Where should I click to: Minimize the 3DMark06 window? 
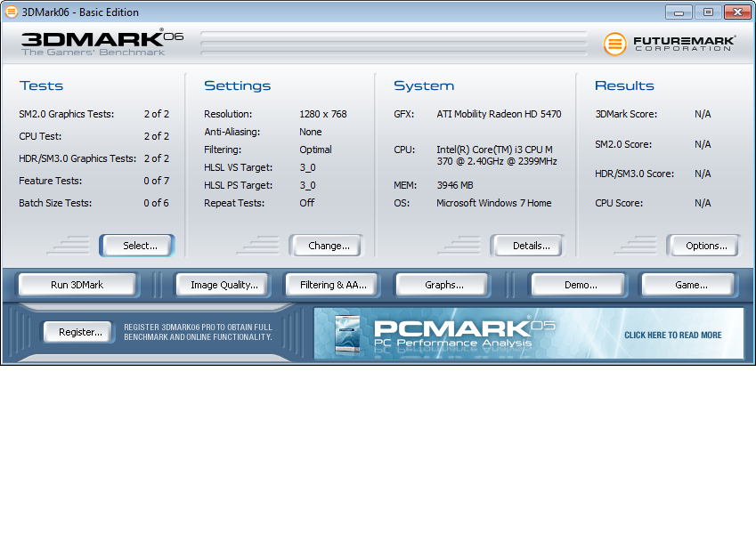(x=679, y=12)
